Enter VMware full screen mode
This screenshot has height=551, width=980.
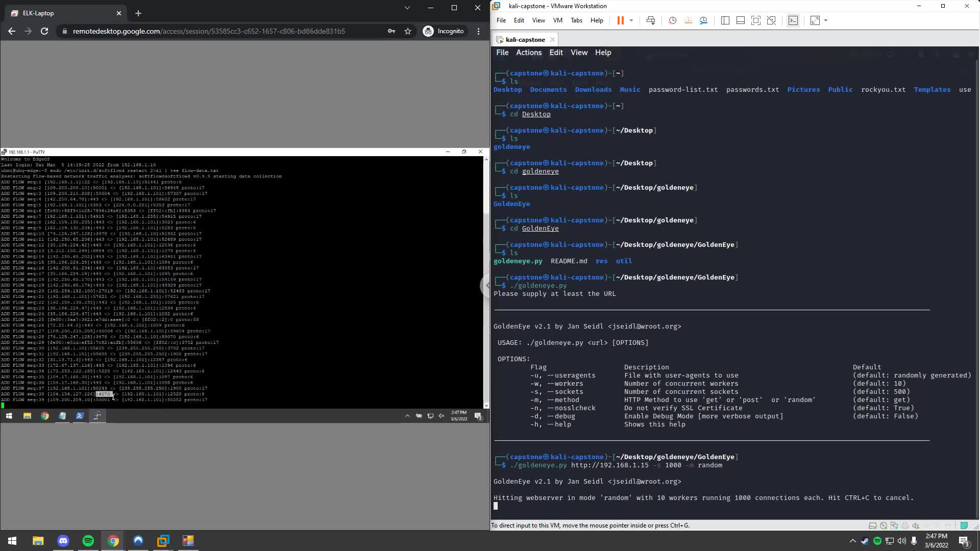tap(756, 20)
